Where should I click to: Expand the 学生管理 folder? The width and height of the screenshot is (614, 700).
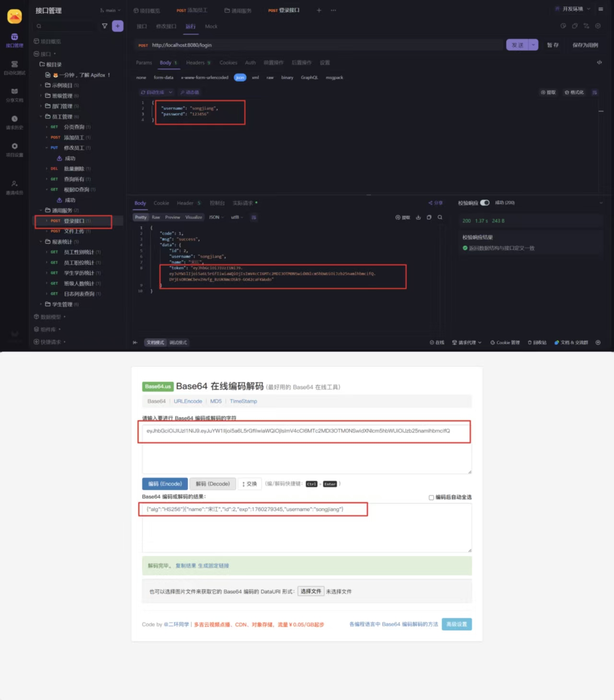[x=62, y=304]
